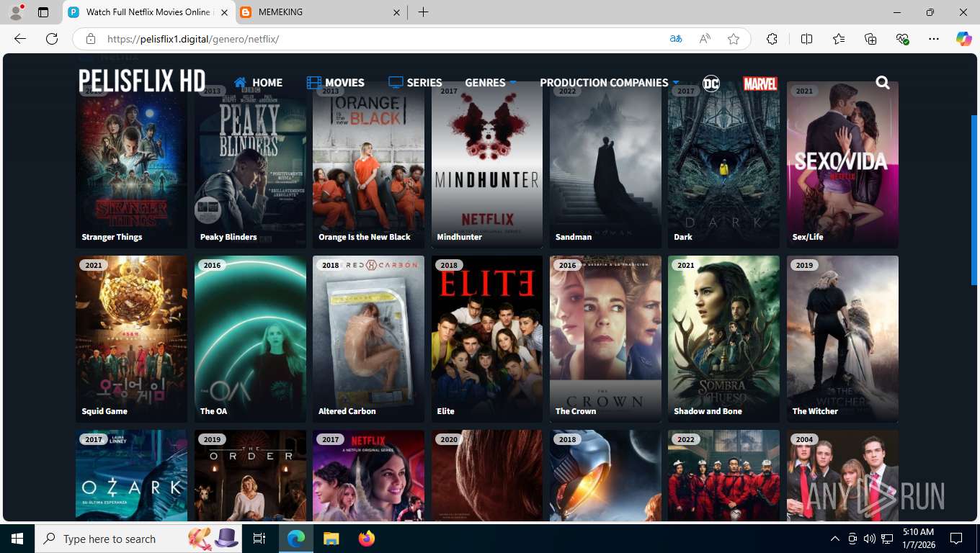Open the Movies navigation item
Screen dimensions: 980x553
point(335,83)
